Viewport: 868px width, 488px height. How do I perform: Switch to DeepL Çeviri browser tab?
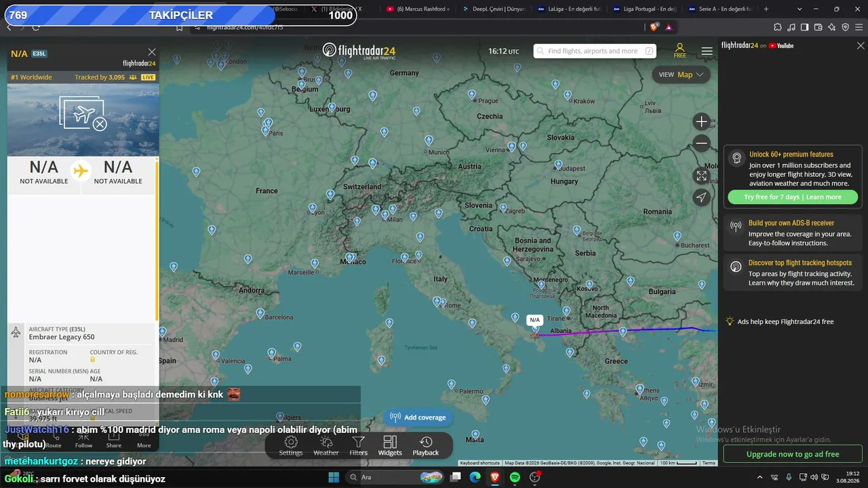pos(494,9)
